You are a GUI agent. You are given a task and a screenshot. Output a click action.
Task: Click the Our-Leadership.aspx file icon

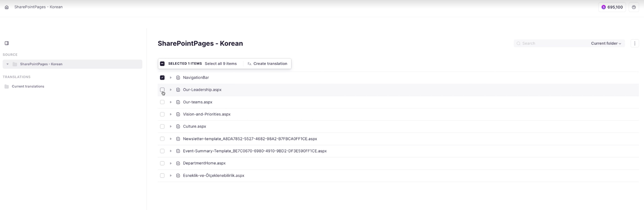(x=178, y=90)
